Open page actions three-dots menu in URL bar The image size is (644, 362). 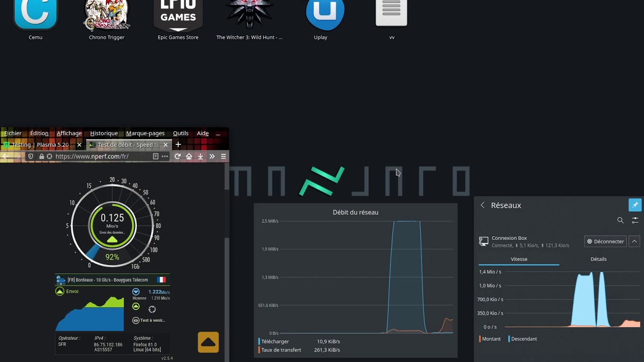(165, 156)
